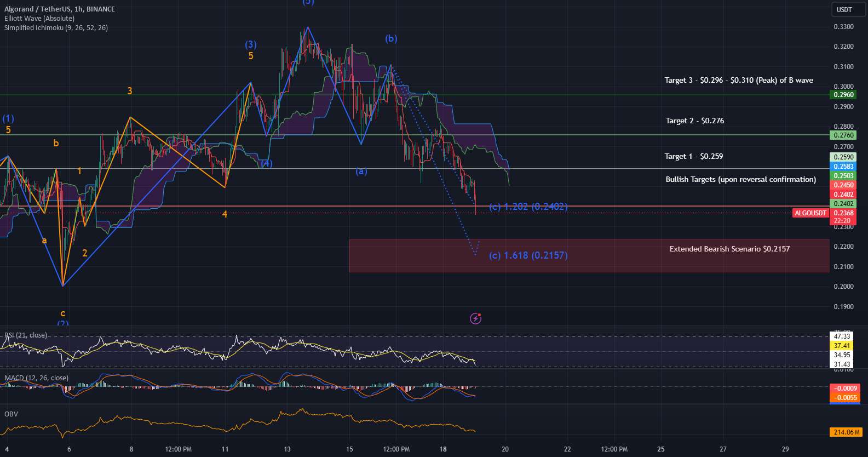Image resolution: width=868 pixels, height=457 pixels.
Task: Click the (c) 1.202 (0.2402) projection label
Action: pos(528,207)
